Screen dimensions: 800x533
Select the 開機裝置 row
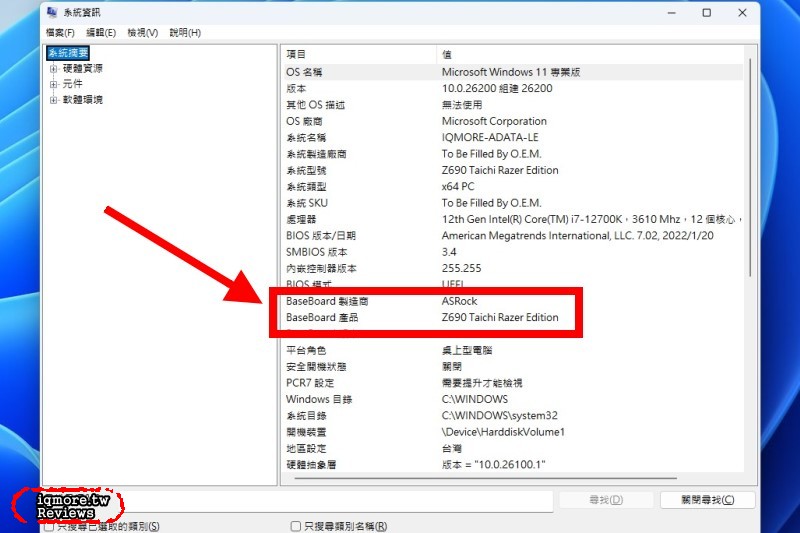tap(513, 432)
